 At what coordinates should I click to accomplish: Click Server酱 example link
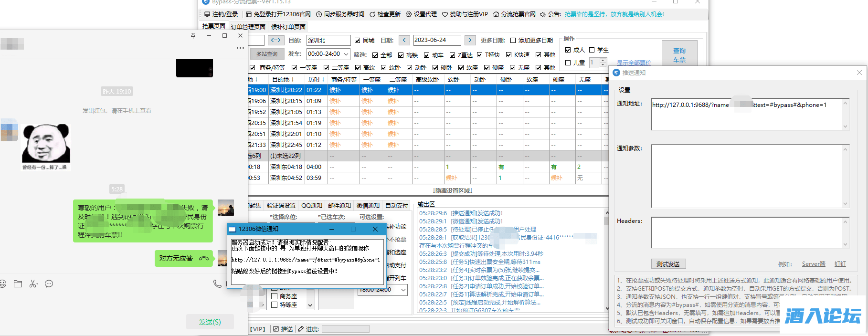[814, 264]
